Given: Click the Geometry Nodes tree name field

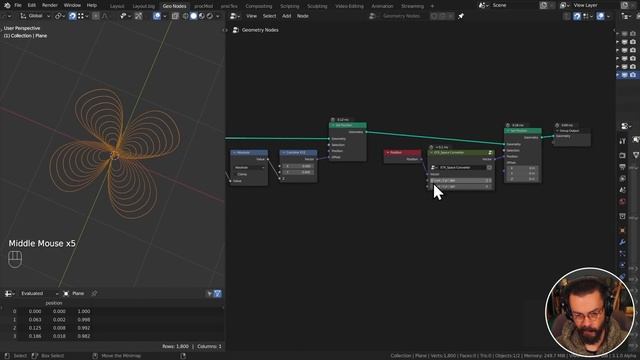Looking at the screenshot, I should pos(401,16).
